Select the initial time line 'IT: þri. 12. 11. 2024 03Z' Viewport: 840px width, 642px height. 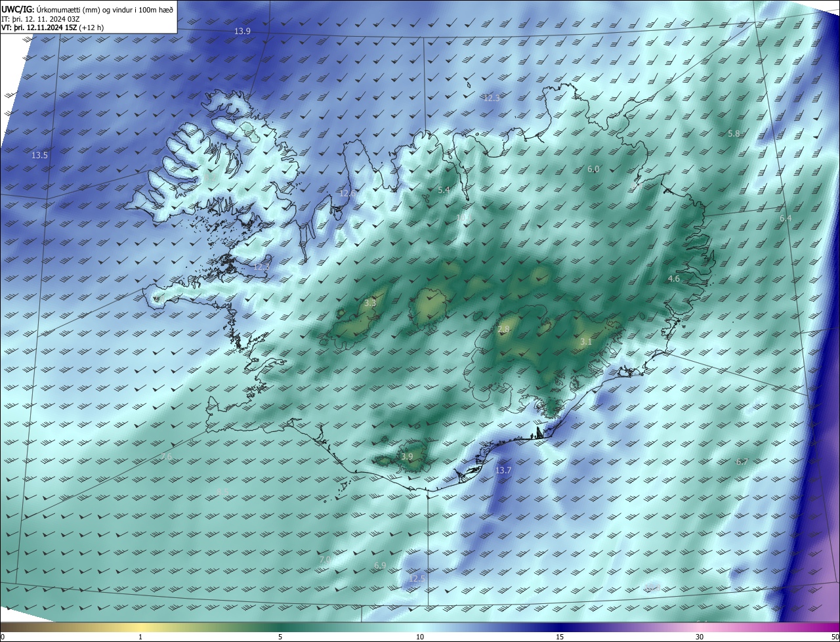pos(41,18)
